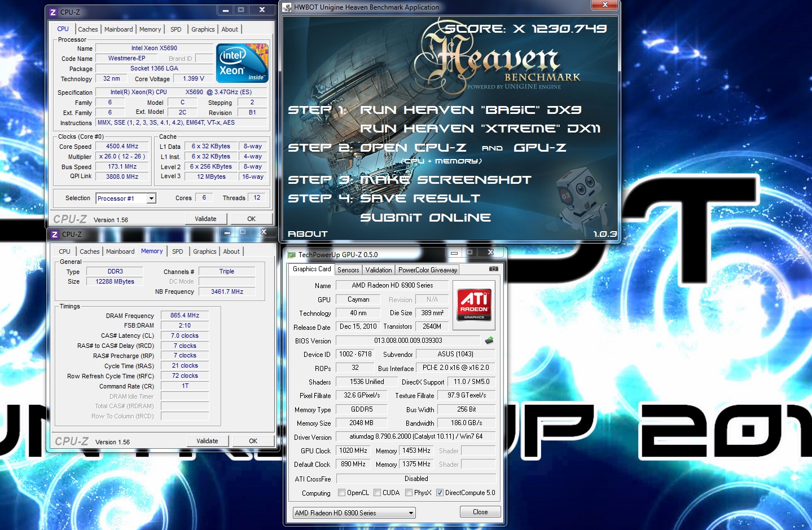Toggle the CUDA checkbox
Viewport: 812px width, 530px height.
(377, 493)
